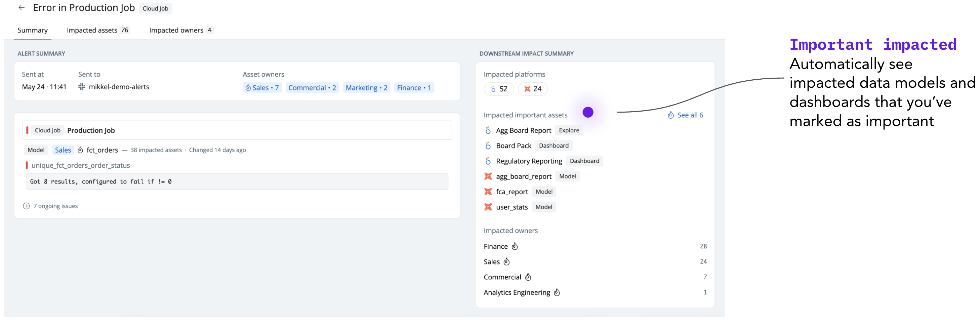Expand the 7 ongoing issues section
Image resolution: width=980 pixels, height=322 pixels.
pos(51,206)
